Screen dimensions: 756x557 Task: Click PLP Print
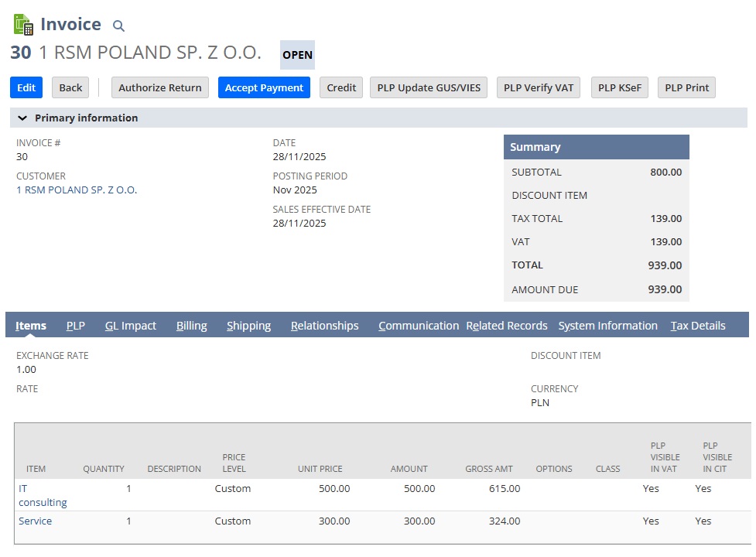pyautogui.click(x=686, y=87)
